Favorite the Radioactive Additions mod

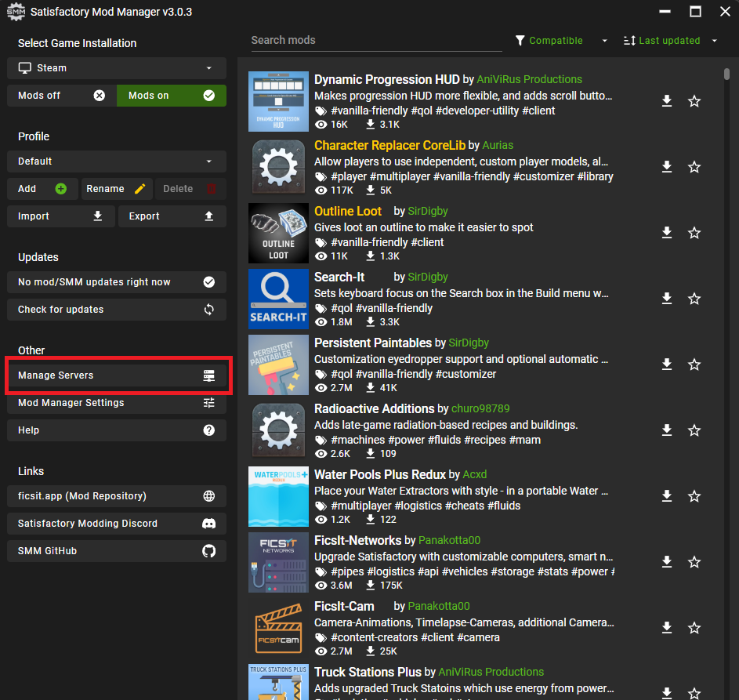coord(694,430)
